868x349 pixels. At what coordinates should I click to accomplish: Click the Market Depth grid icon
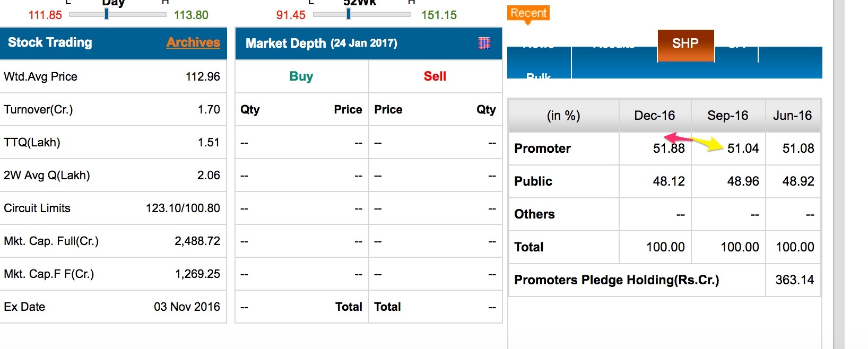click(x=484, y=43)
